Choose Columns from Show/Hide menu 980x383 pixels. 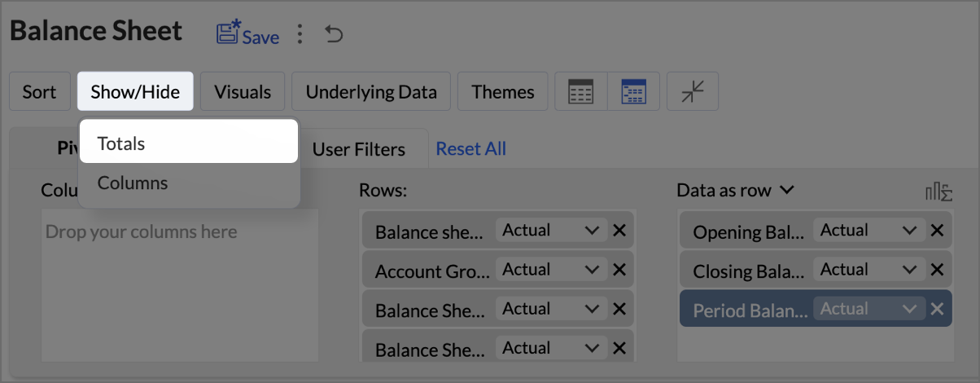tap(133, 183)
